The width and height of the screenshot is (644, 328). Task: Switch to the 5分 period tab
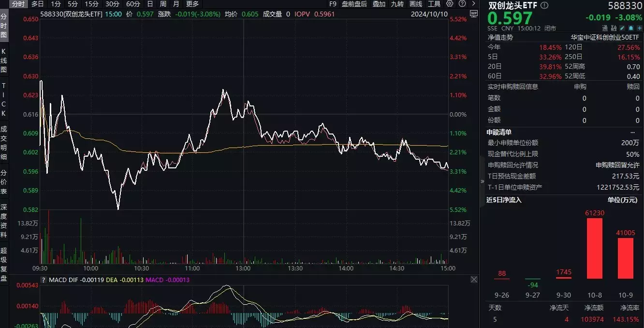pos(73,4)
